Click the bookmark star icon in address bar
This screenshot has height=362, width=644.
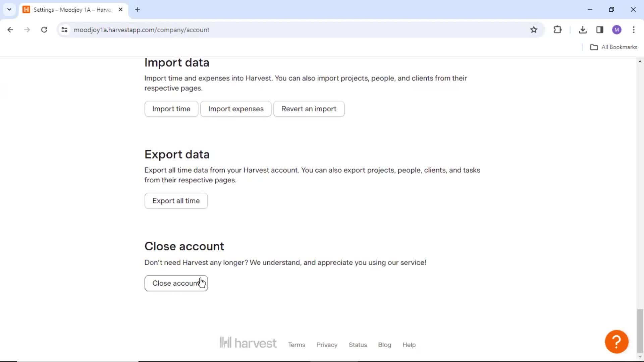534,29
